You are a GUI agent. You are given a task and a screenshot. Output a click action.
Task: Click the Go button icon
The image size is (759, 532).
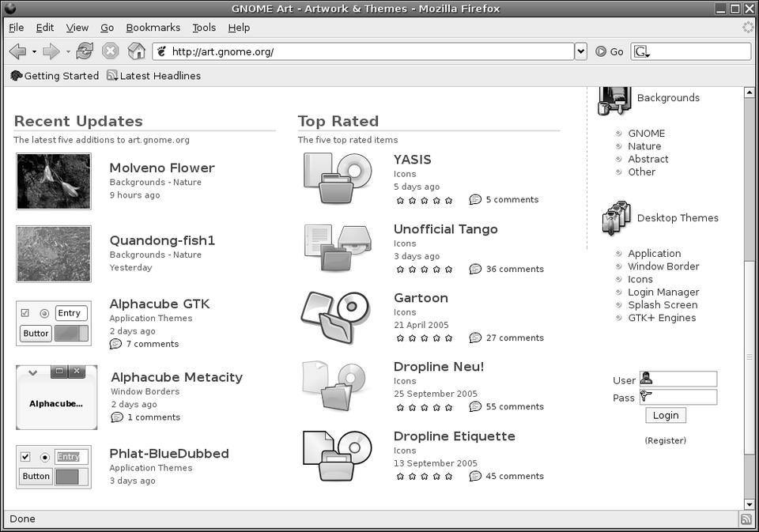click(x=600, y=51)
